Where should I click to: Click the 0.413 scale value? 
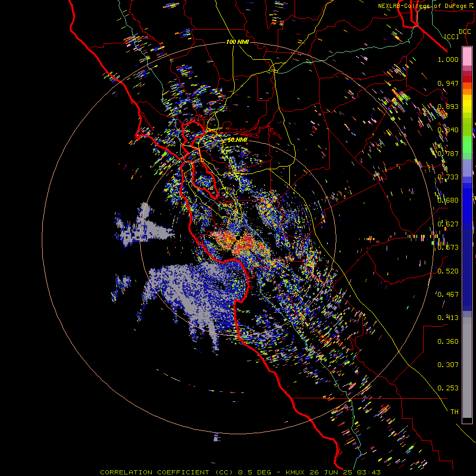[448, 318]
